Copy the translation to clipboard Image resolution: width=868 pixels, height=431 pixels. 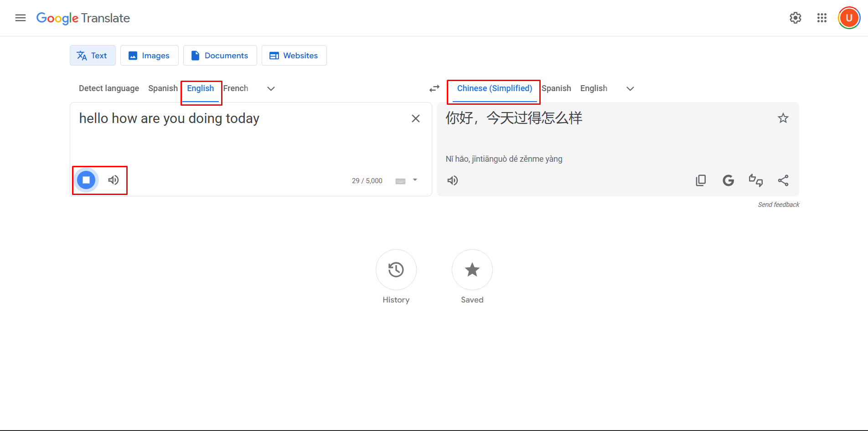click(701, 180)
